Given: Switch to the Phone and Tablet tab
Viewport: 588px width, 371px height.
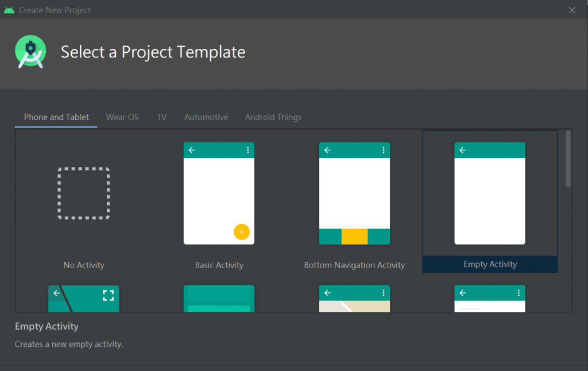Looking at the screenshot, I should click(x=56, y=117).
